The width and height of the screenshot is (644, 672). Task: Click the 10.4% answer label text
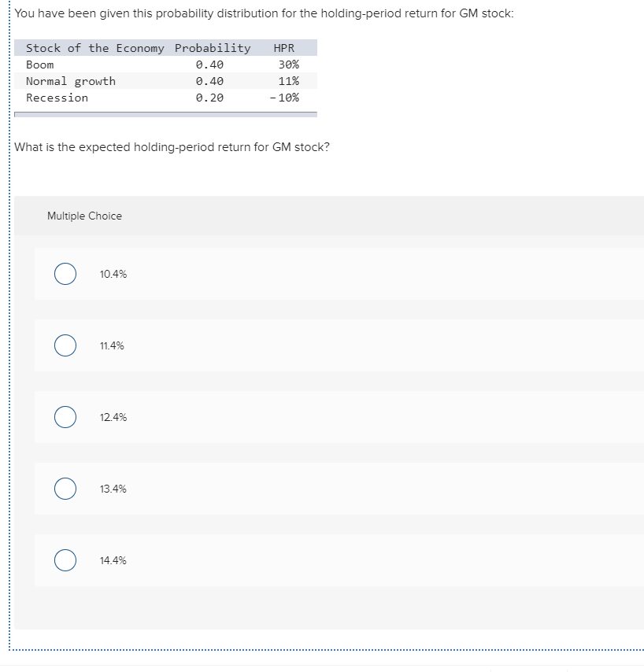click(112, 274)
